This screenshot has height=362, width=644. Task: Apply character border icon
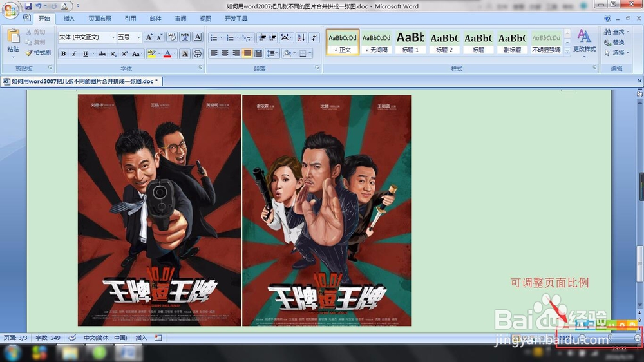[x=198, y=37]
